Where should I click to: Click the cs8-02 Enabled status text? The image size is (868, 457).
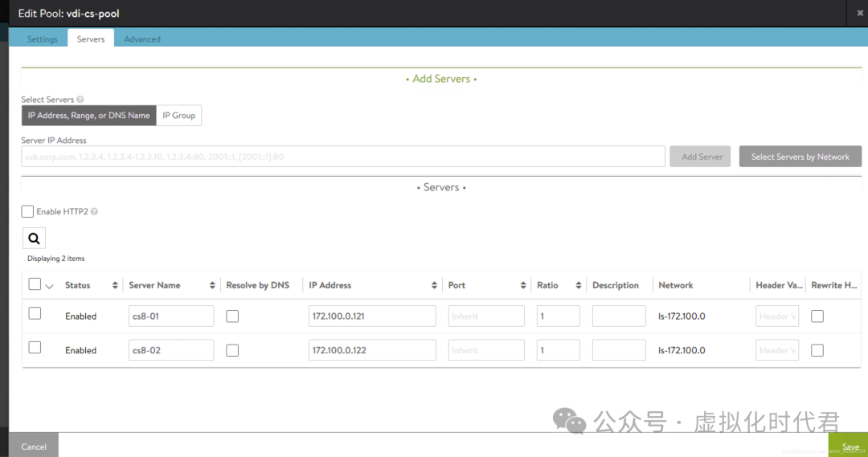[x=81, y=350]
